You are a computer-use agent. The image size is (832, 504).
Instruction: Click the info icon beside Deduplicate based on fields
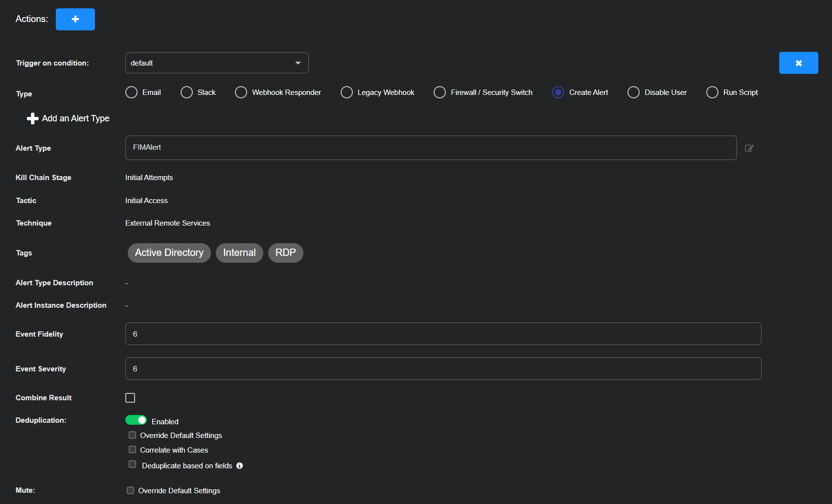point(239,466)
